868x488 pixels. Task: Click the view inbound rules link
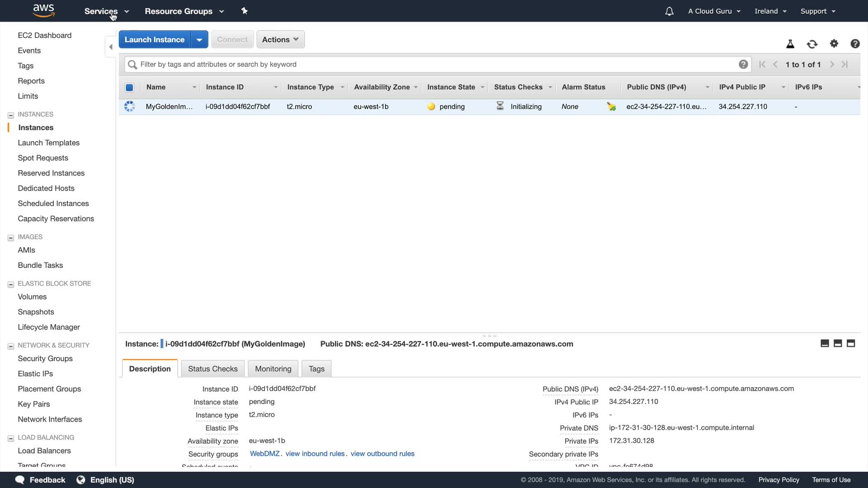[x=315, y=454]
